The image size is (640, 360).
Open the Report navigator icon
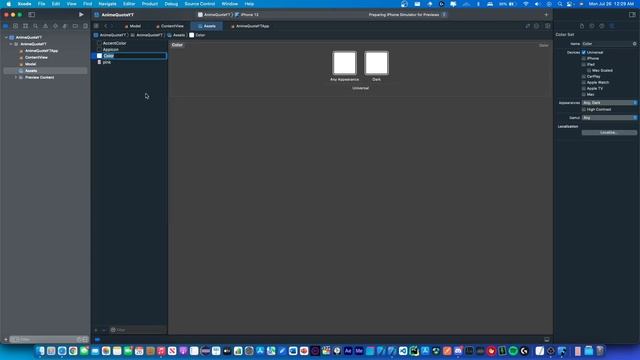[85, 26]
